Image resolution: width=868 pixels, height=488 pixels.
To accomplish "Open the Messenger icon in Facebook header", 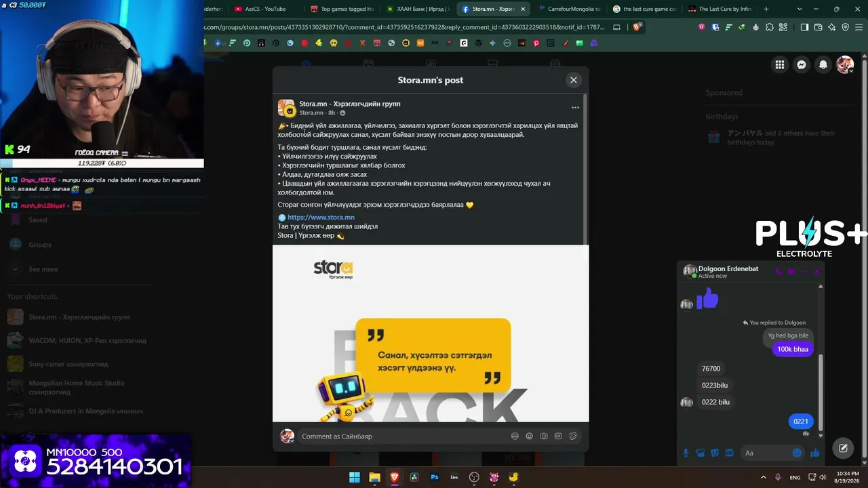I will (802, 65).
